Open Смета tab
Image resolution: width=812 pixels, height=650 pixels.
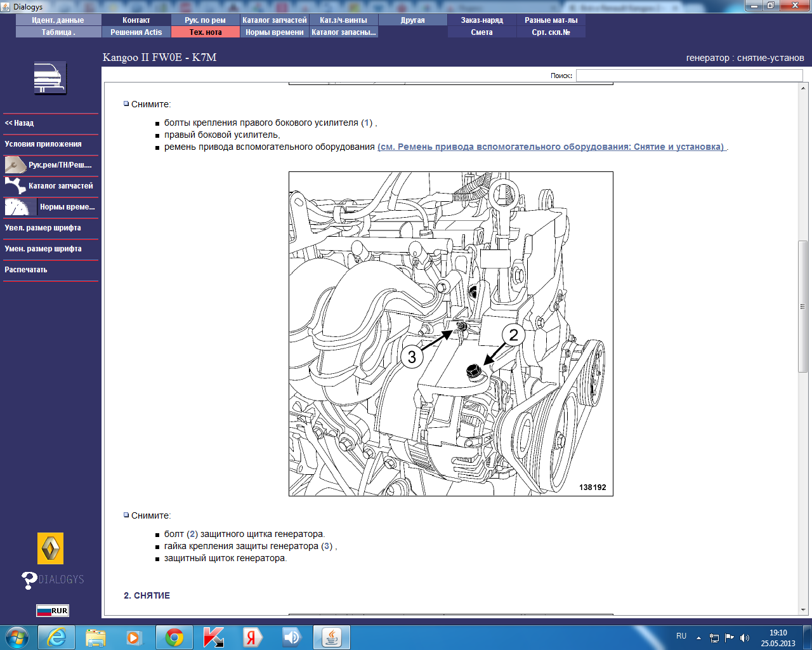[x=482, y=32]
